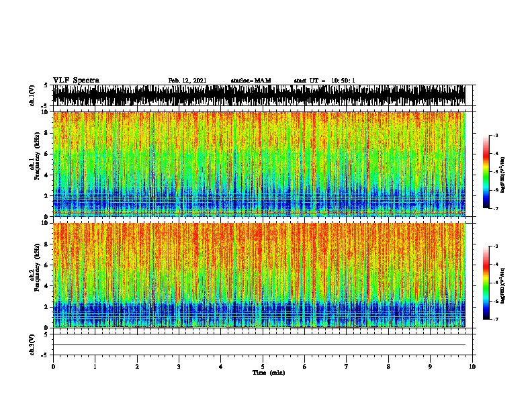The width and height of the screenshot is (532, 411).
Task: Click the "start UT = 10:50: 1" text
Action: click(324, 81)
